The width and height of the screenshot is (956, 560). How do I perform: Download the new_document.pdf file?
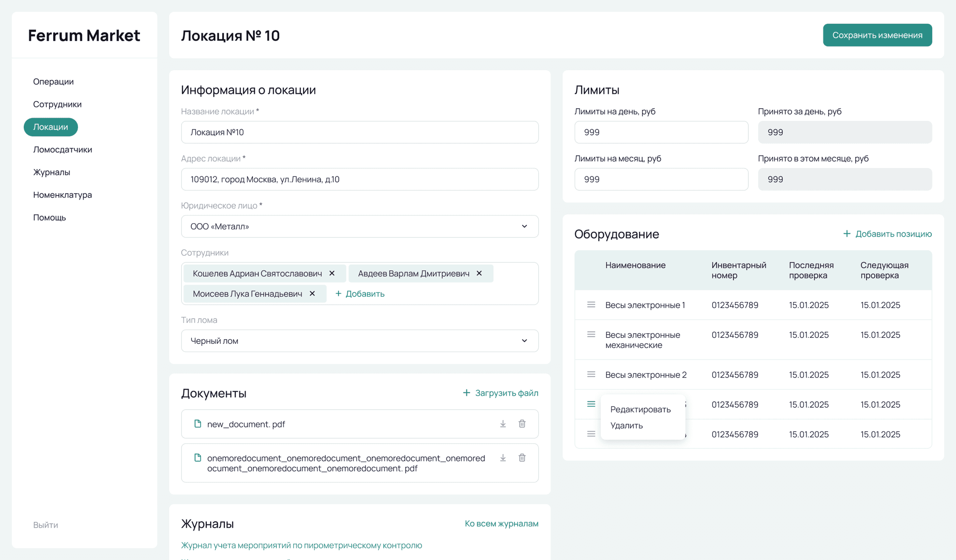pyautogui.click(x=503, y=424)
